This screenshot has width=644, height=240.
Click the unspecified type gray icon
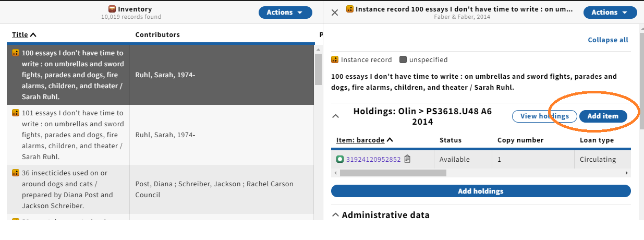click(x=403, y=59)
